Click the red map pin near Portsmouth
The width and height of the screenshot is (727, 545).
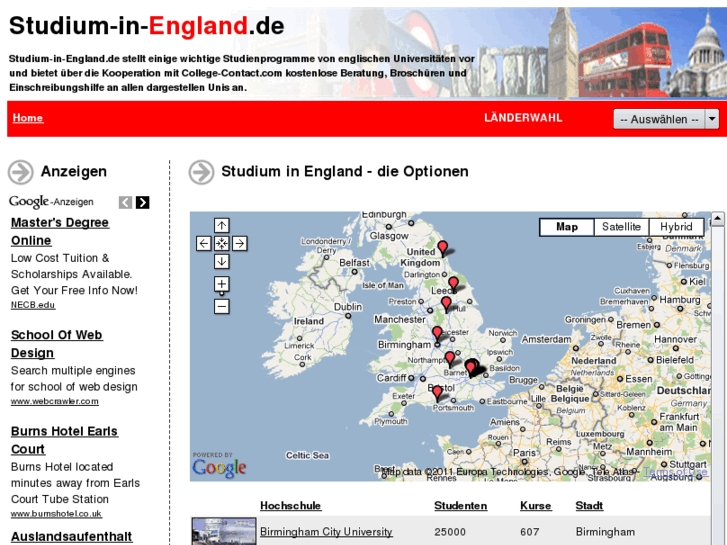pyautogui.click(x=437, y=393)
